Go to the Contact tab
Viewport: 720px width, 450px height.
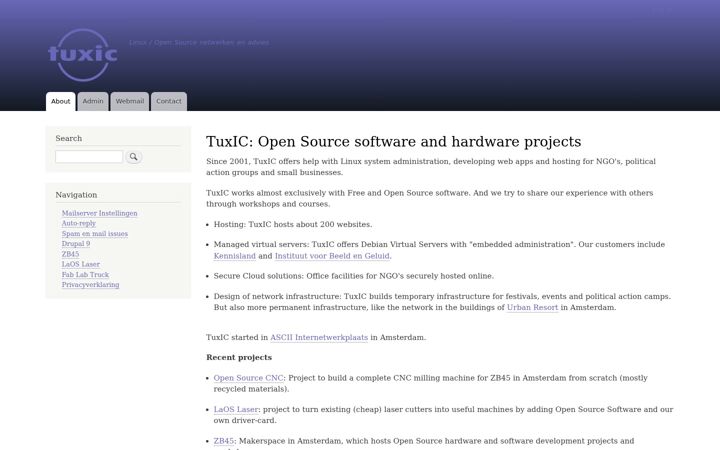tap(169, 101)
